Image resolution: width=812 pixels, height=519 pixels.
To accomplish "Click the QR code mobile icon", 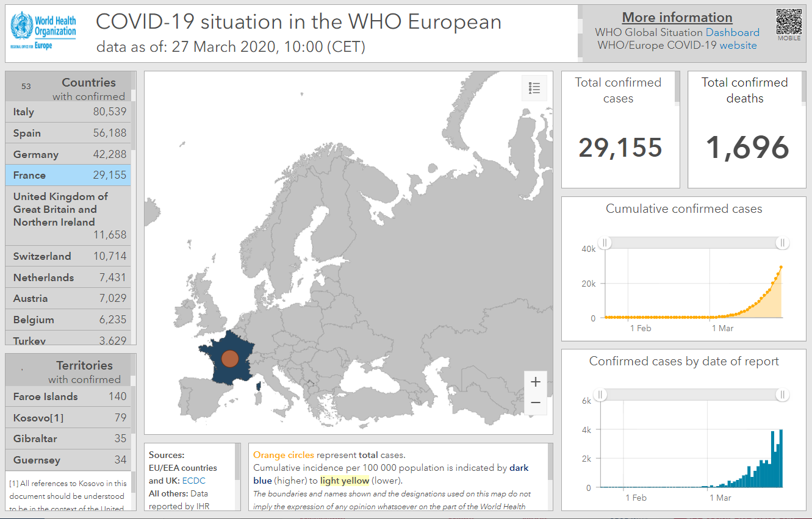I will point(788,22).
